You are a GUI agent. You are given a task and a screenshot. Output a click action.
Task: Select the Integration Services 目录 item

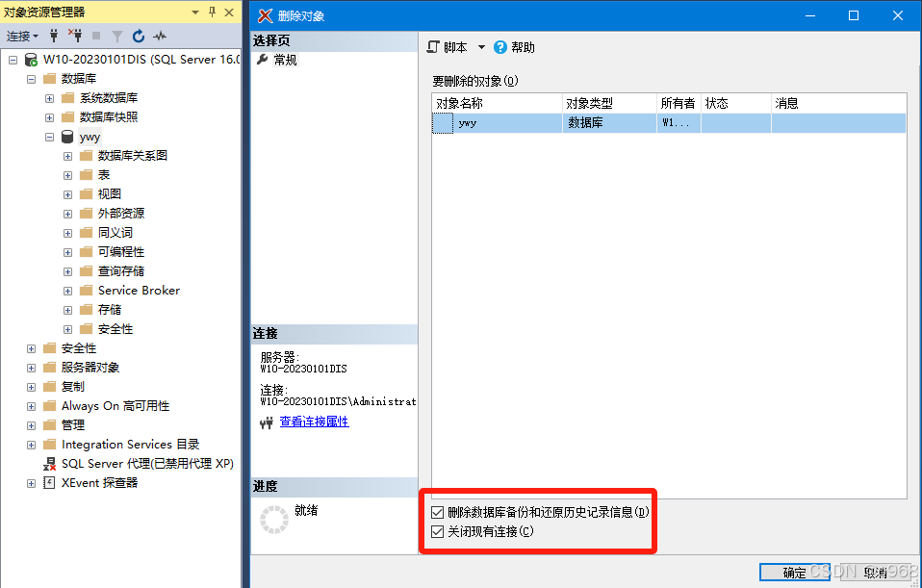[131, 445]
